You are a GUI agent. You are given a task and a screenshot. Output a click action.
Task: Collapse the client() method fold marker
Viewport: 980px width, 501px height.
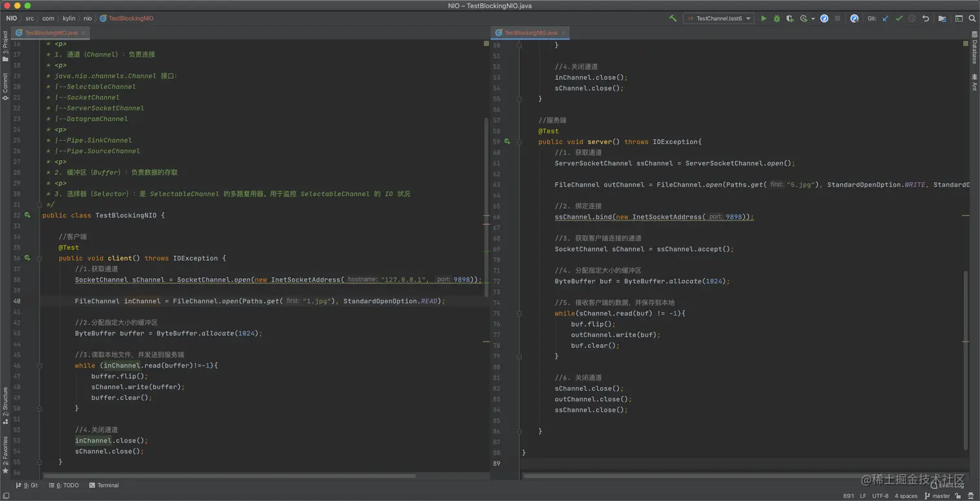click(40, 258)
